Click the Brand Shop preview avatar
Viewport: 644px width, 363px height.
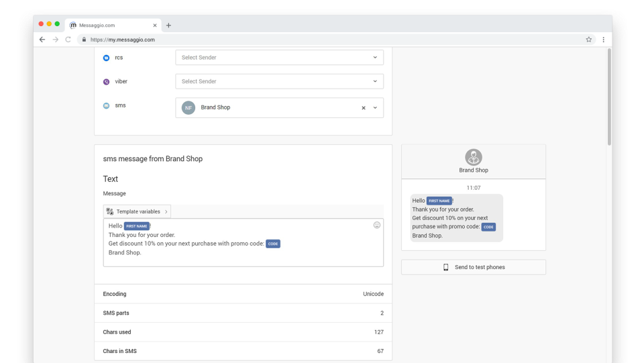click(474, 157)
